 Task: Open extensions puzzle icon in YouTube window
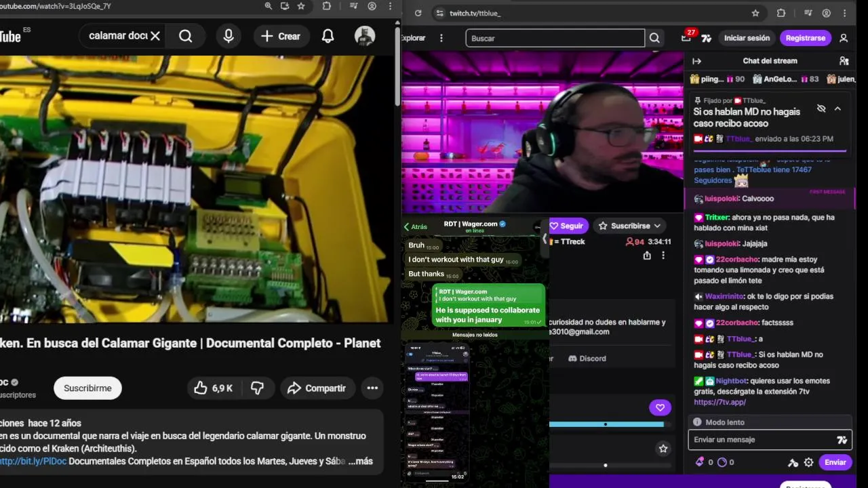pos(327,6)
